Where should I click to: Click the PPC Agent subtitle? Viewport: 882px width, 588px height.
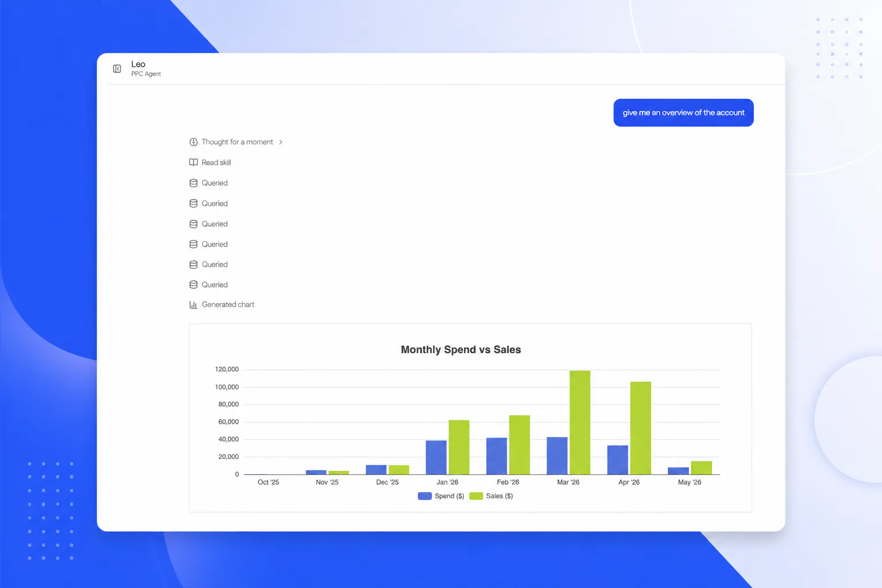(146, 74)
